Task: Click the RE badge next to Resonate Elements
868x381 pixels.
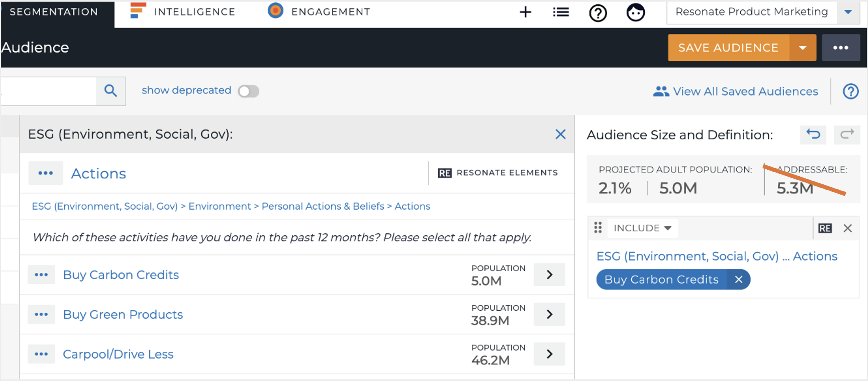Action: [445, 173]
